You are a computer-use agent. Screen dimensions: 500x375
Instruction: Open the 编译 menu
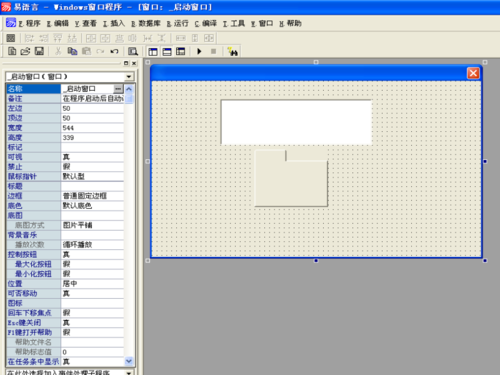(x=206, y=23)
